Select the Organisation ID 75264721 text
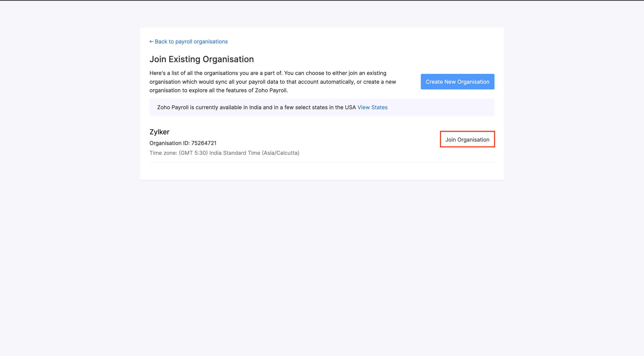This screenshot has width=644, height=356. click(183, 143)
